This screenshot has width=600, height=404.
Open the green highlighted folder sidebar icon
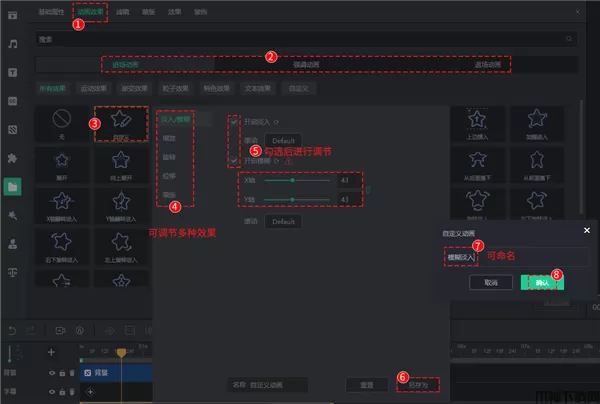click(x=12, y=187)
